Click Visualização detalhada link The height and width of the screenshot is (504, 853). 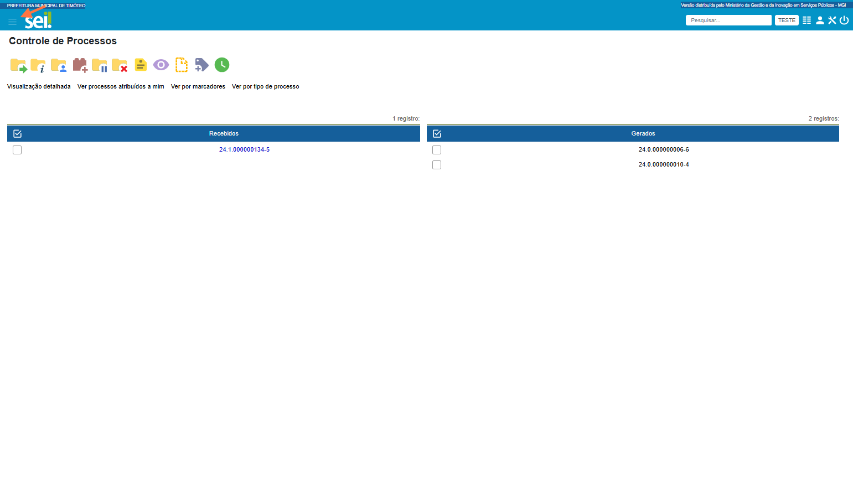click(39, 86)
